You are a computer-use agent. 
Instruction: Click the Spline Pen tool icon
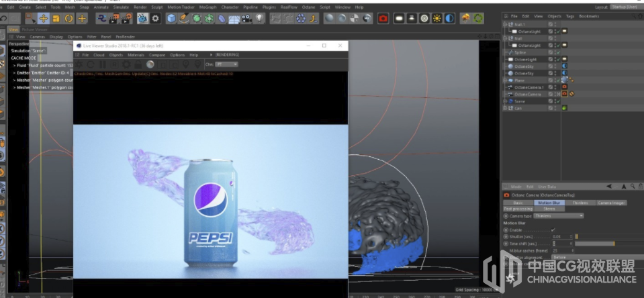184,19
